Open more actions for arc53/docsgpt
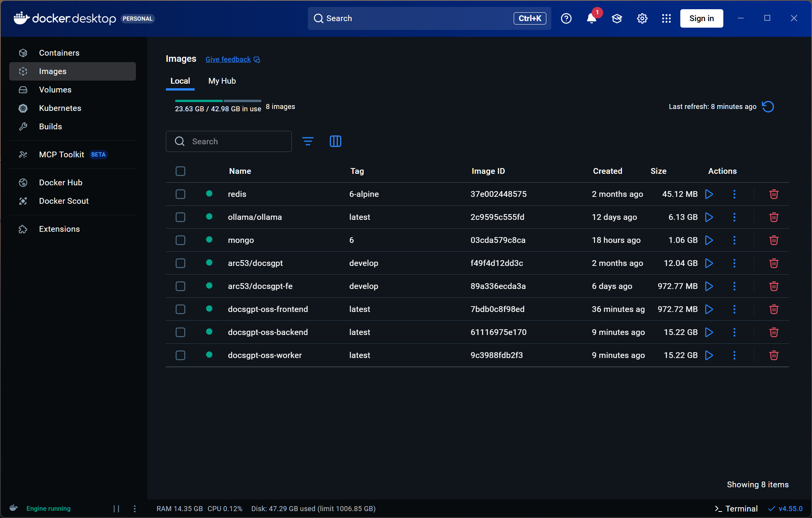Viewport: 812px width, 518px height. [x=734, y=263]
